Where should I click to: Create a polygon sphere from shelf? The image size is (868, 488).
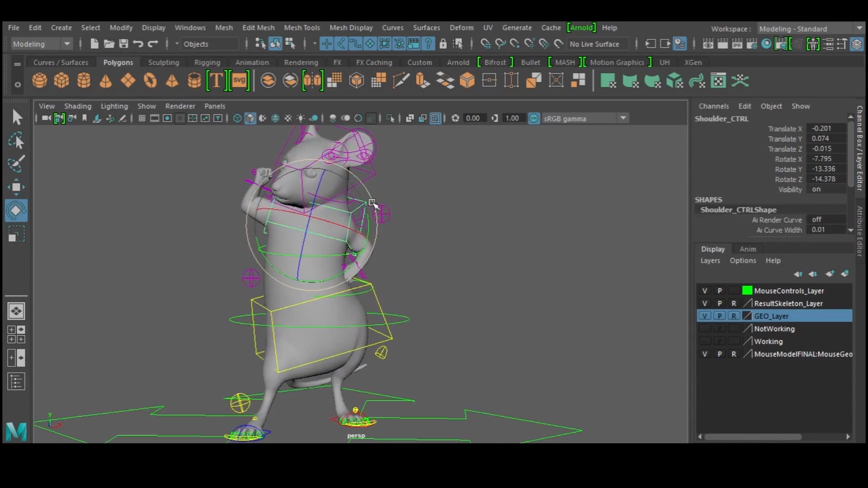click(40, 81)
